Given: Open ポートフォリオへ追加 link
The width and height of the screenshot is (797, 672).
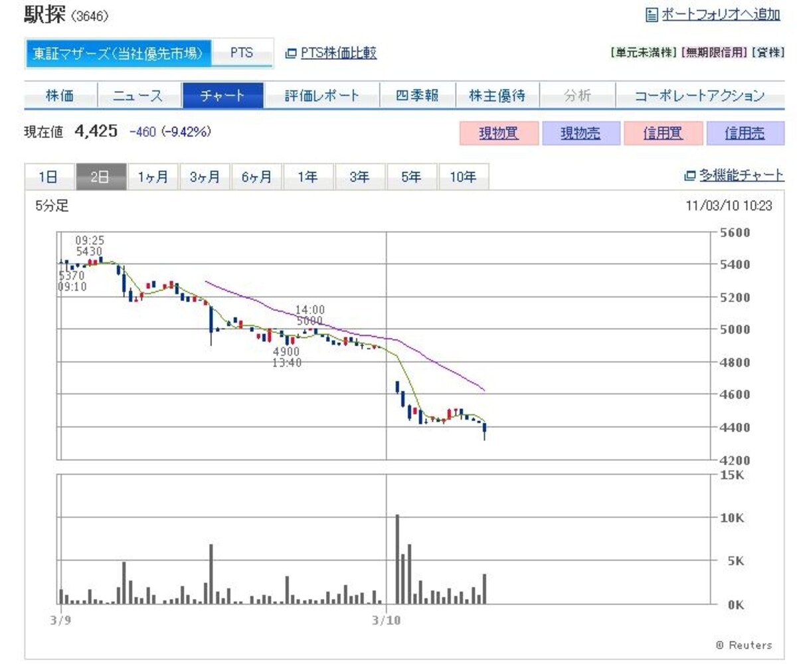Looking at the screenshot, I should click(x=721, y=14).
